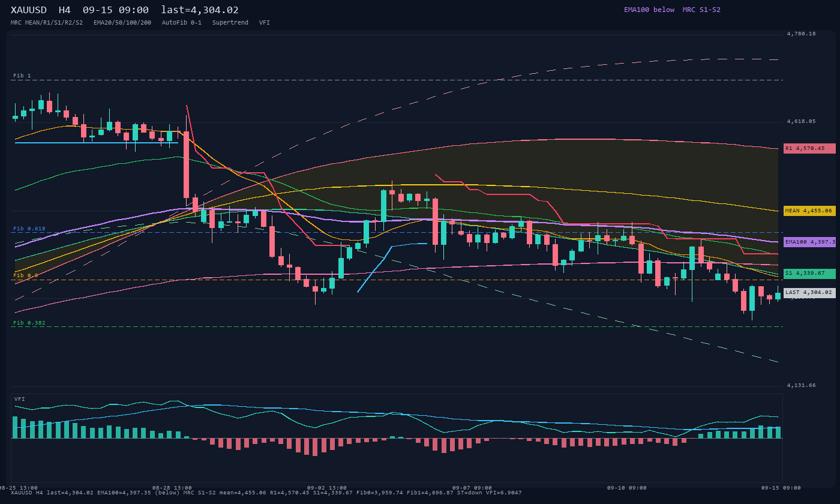Click the MEAN 4,455.06 price tag
Screen dimensions: 840x504
[x=809, y=211]
